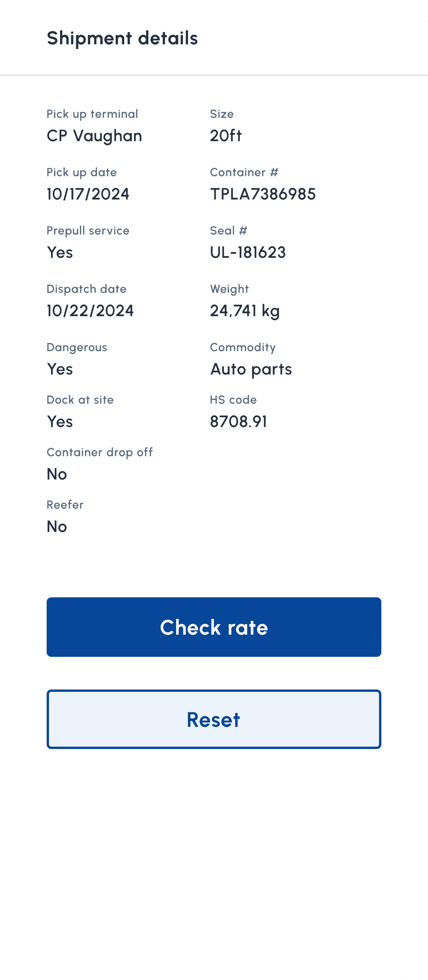Image resolution: width=428 pixels, height=980 pixels.
Task: Click the Reset button
Action: (x=214, y=719)
